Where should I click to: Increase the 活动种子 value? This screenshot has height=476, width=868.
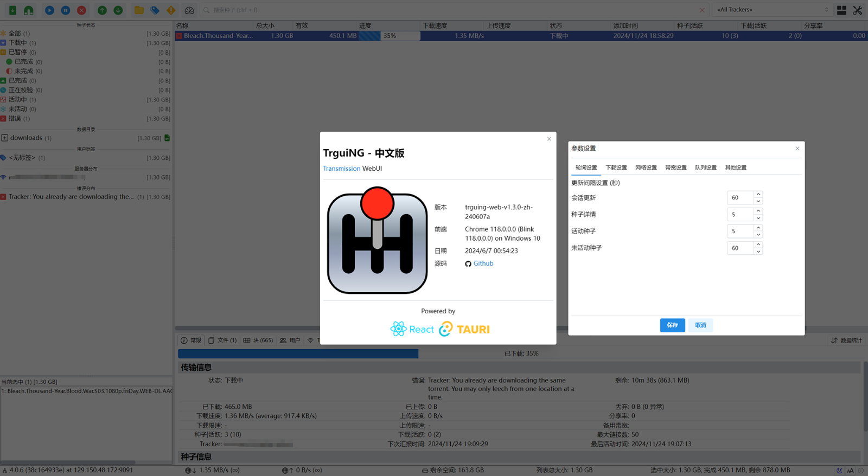(x=758, y=228)
